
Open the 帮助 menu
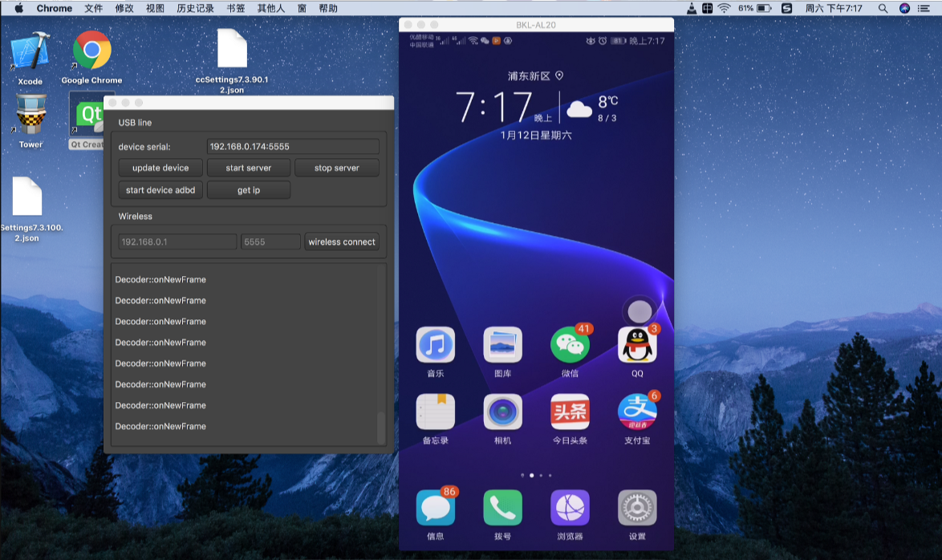pos(328,8)
